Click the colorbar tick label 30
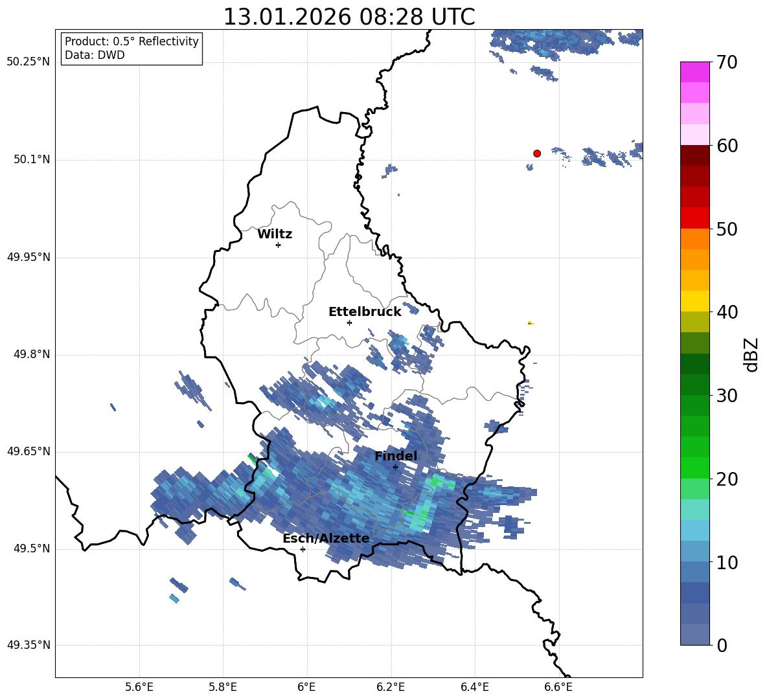Screen dimensions: 767x700 tap(727, 396)
